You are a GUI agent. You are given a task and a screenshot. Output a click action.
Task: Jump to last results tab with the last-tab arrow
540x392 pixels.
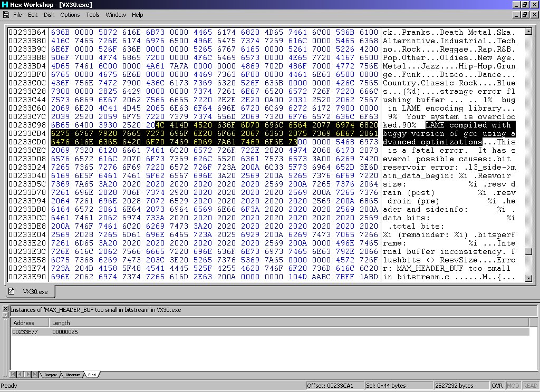(35, 375)
